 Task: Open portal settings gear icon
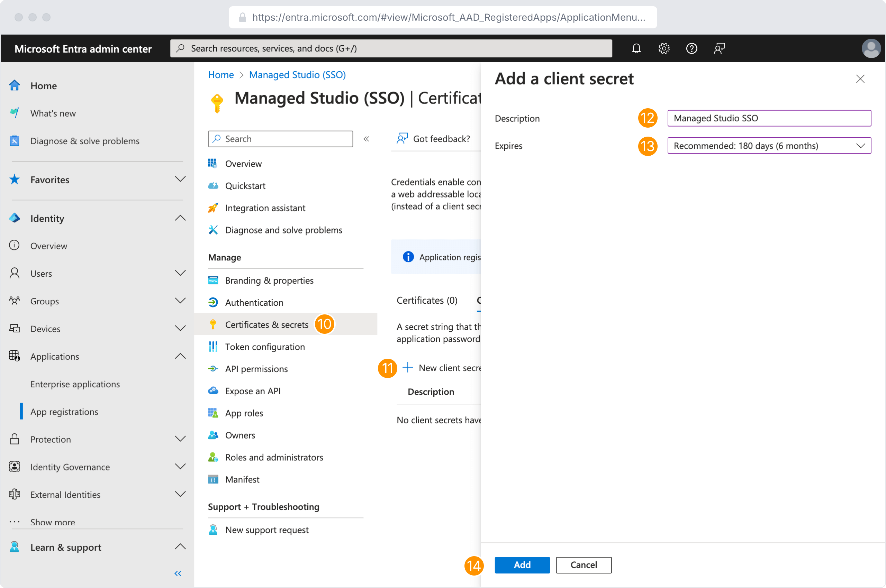point(664,48)
